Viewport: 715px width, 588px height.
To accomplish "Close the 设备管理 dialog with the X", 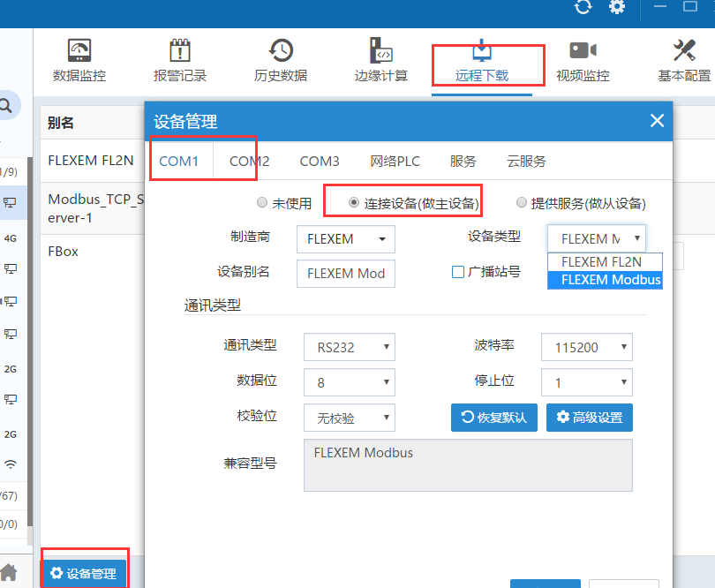I will coord(657,121).
